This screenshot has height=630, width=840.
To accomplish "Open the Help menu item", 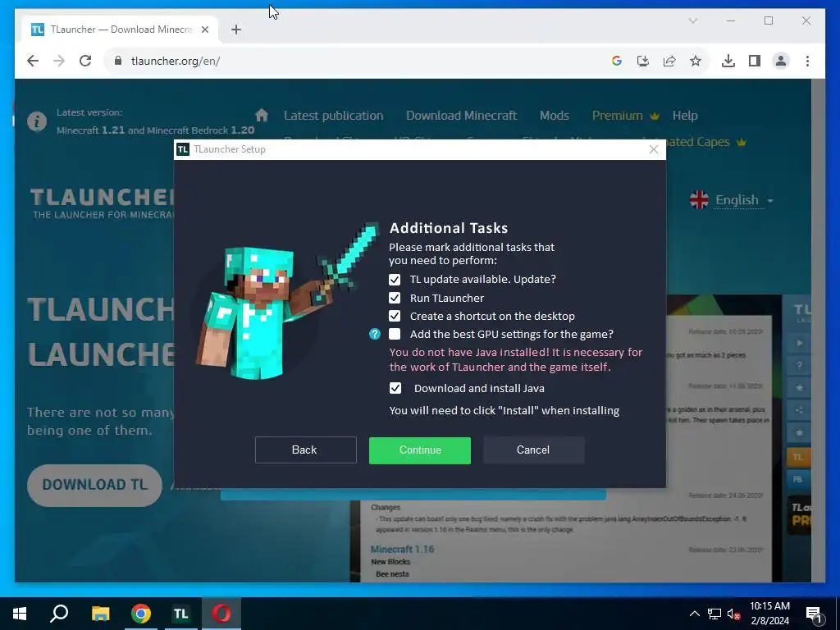I will coord(685,116).
